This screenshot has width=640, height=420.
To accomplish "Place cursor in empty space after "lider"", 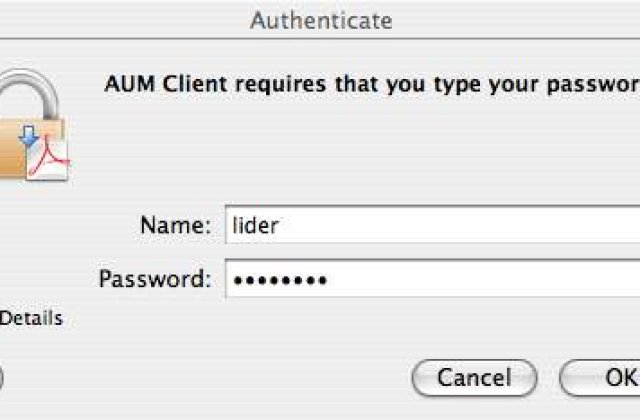I will 450,226.
